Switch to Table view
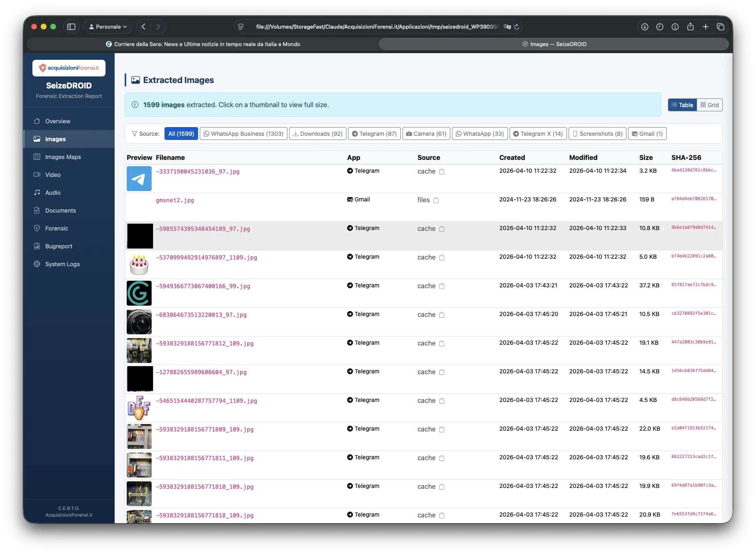This screenshot has width=756, height=554. click(682, 105)
